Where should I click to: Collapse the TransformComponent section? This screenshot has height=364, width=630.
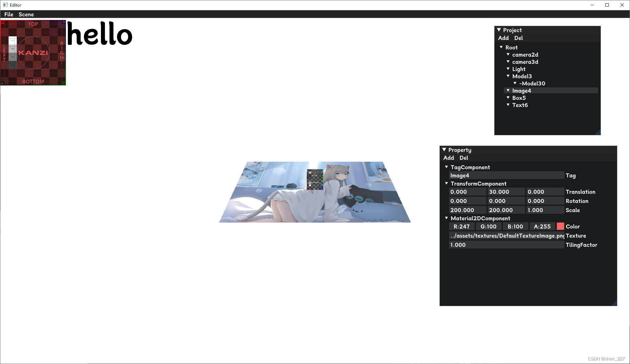(446, 183)
